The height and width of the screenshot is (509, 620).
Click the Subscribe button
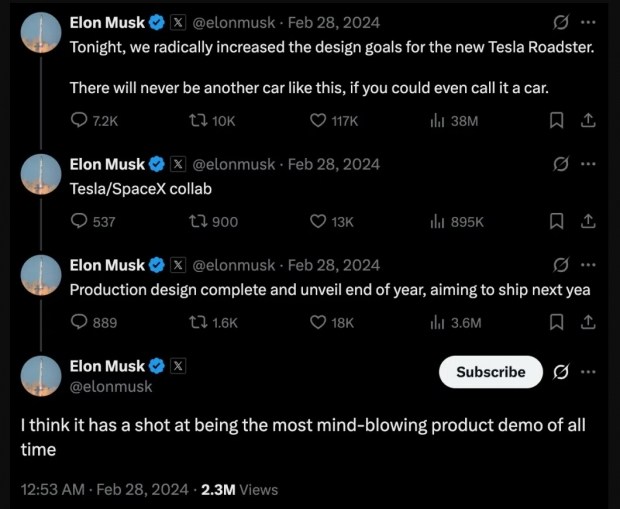coord(490,372)
